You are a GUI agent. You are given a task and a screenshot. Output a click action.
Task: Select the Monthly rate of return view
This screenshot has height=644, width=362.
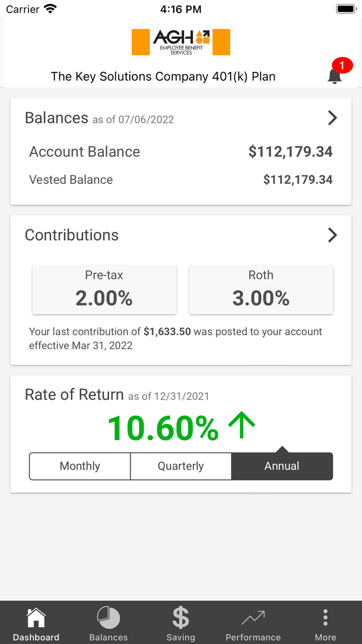tap(80, 466)
